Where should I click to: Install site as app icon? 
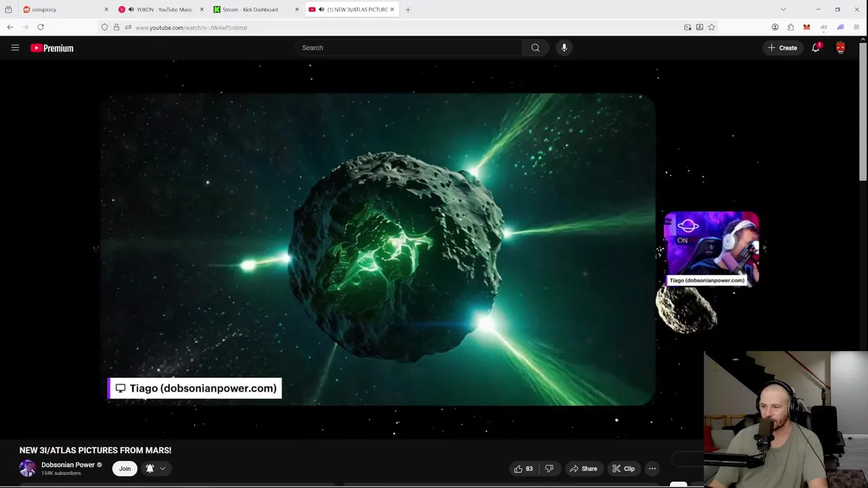[699, 27]
